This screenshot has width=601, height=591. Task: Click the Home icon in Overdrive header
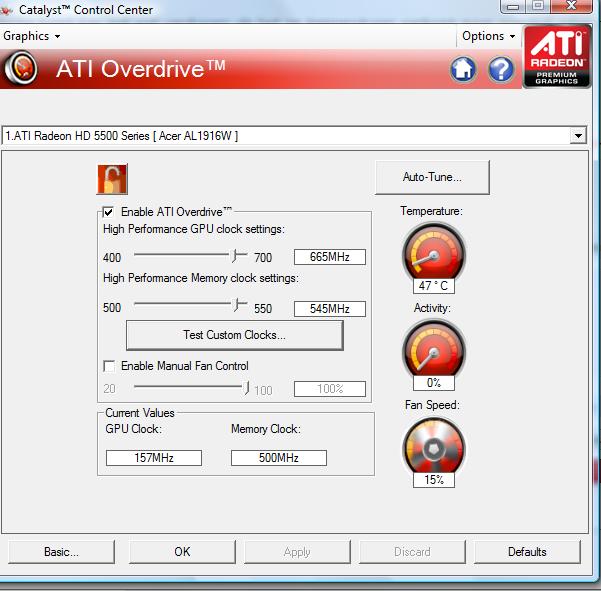[x=463, y=69]
